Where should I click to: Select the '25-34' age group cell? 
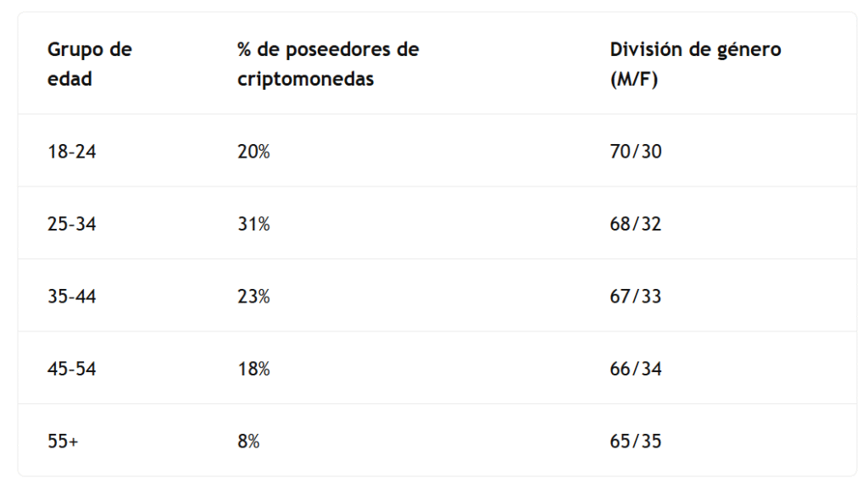pyautogui.click(x=72, y=225)
